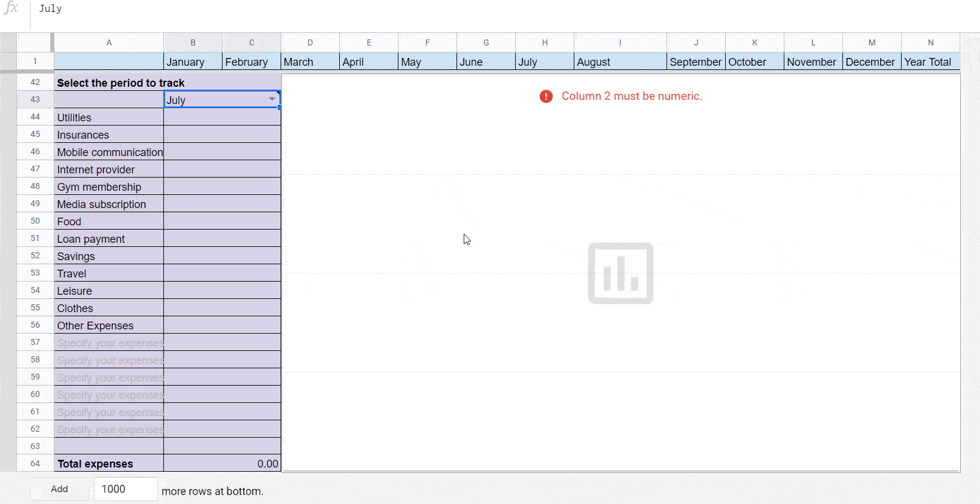The image size is (980, 504).
Task: Select row 64 header
Action: (x=35, y=463)
